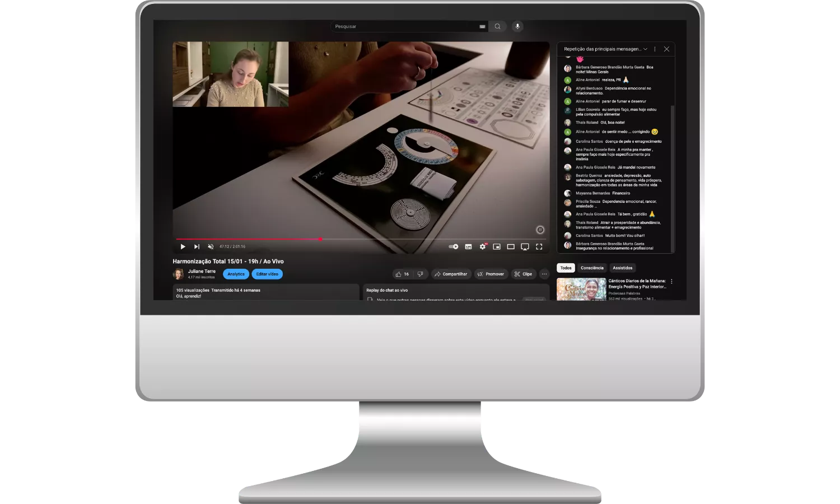This screenshot has width=840, height=504.
Task: Open the Juliane Terre channel name link
Action: (202, 271)
